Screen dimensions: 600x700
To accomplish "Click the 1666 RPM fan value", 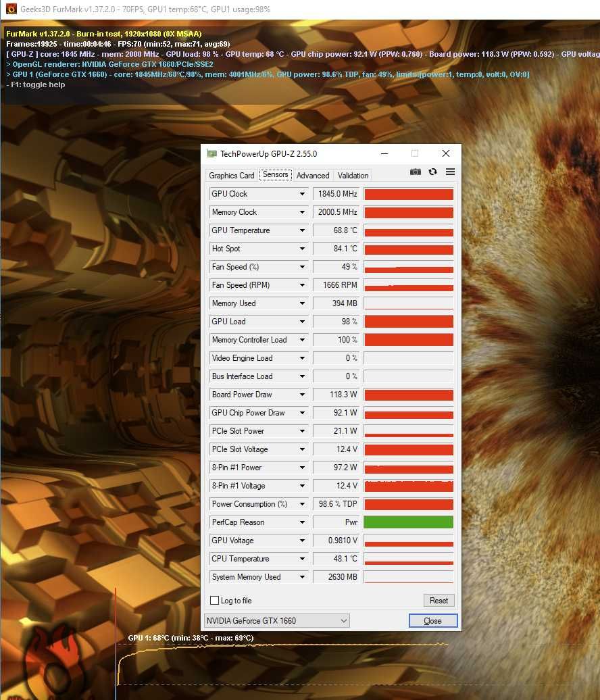I will point(336,285).
